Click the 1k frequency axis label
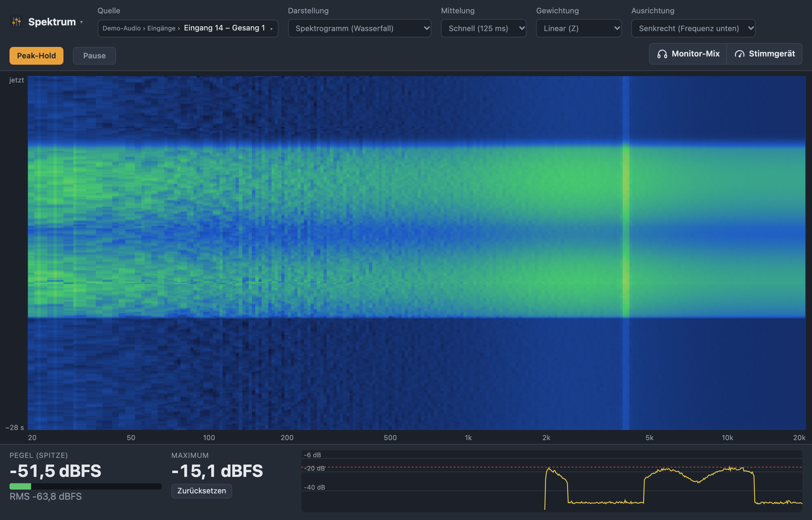Screen dimensions: 812x520 pyautogui.click(x=468, y=438)
